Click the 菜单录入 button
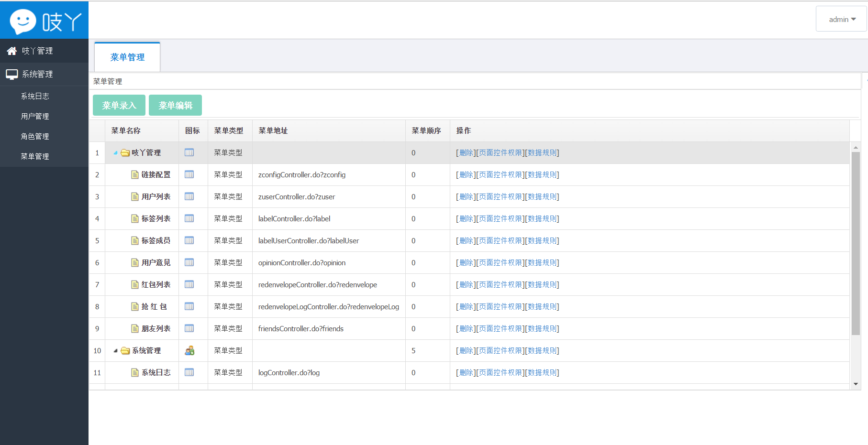This screenshot has width=868, height=445. pos(119,105)
